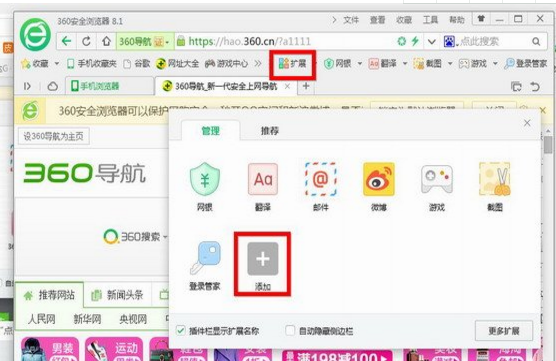
Task: Click the 游戏 toolbar button
Action: [x=473, y=64]
